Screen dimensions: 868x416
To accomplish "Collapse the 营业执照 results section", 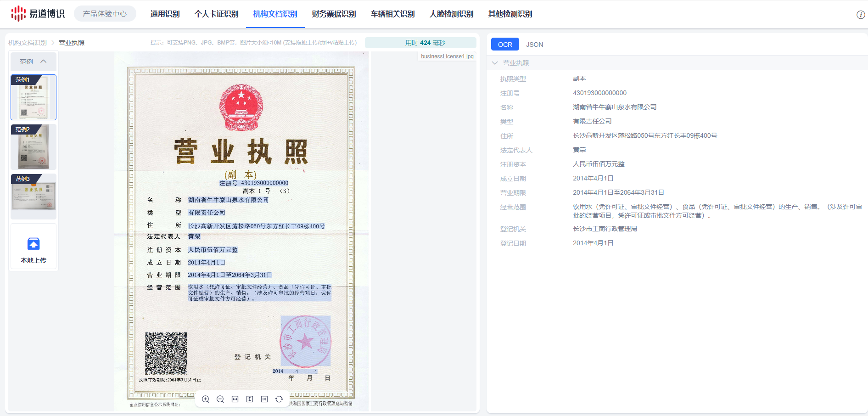I will 495,63.
